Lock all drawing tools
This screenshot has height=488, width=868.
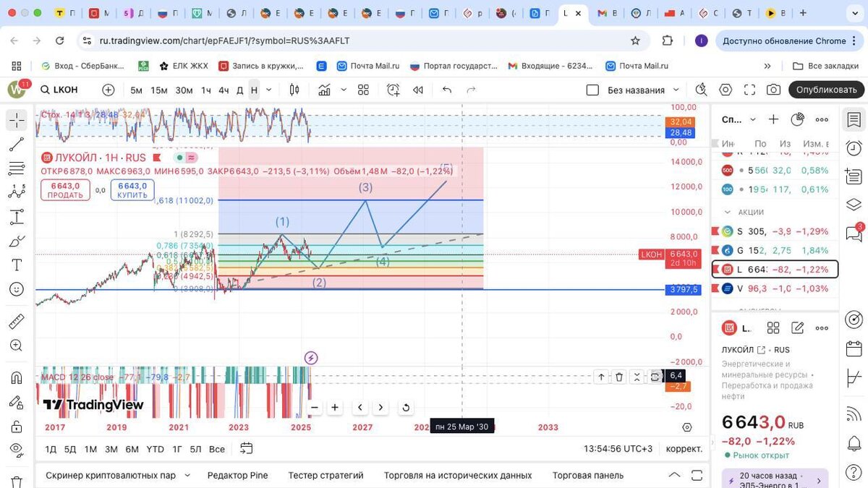pos(17,427)
